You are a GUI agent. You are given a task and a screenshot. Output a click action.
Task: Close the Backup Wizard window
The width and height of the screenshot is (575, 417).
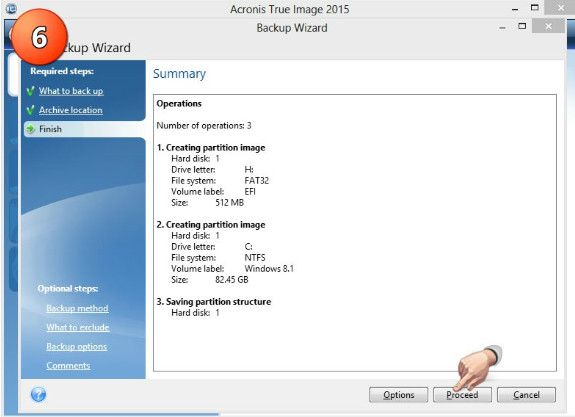point(548,26)
